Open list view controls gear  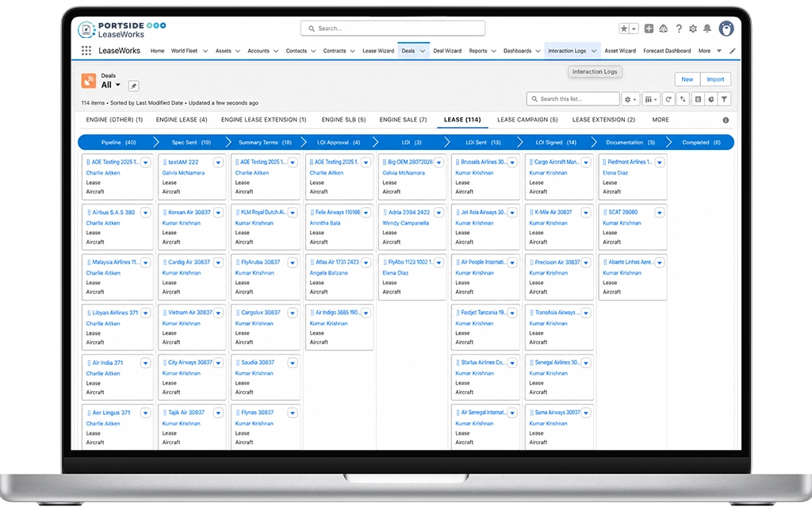click(x=630, y=99)
